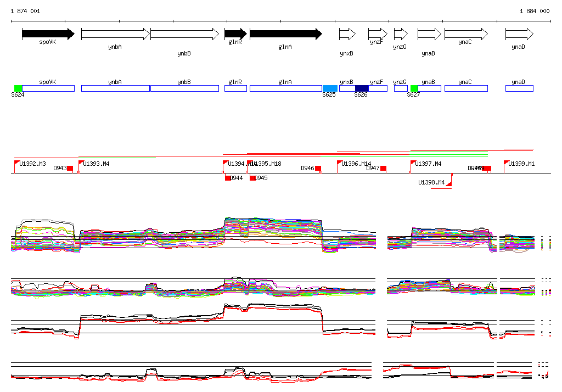Viewport: 562px width, 392px height.
Task: Click the white ynbB gene arrow
Action: pos(184,34)
